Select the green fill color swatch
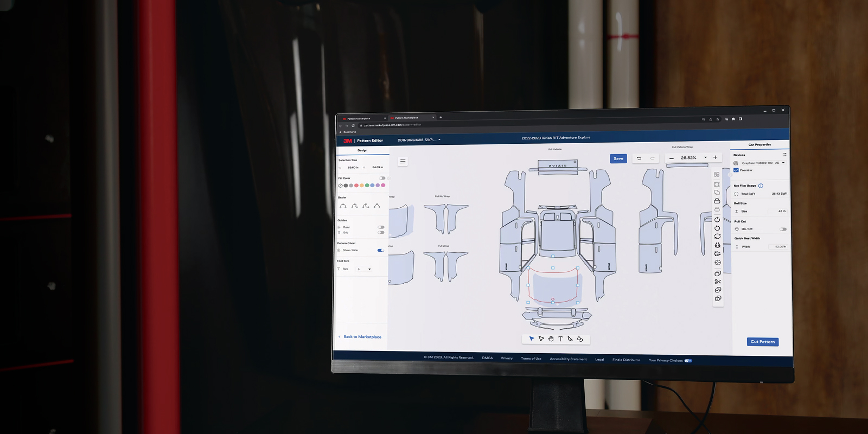 [x=367, y=186]
